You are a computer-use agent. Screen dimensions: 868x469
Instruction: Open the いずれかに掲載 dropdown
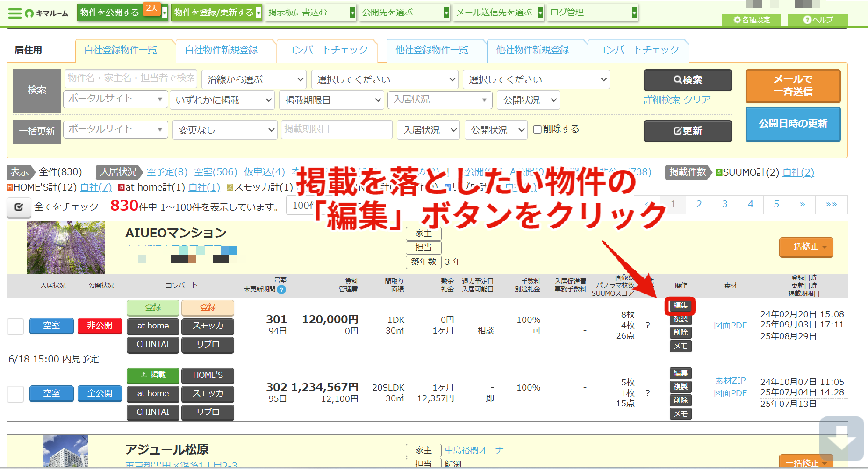point(222,100)
